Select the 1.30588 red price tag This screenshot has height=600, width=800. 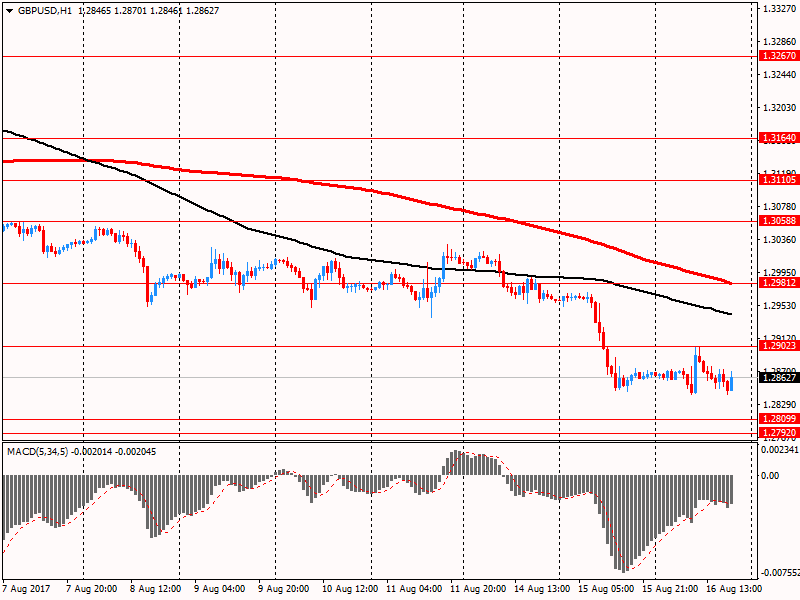coord(778,221)
